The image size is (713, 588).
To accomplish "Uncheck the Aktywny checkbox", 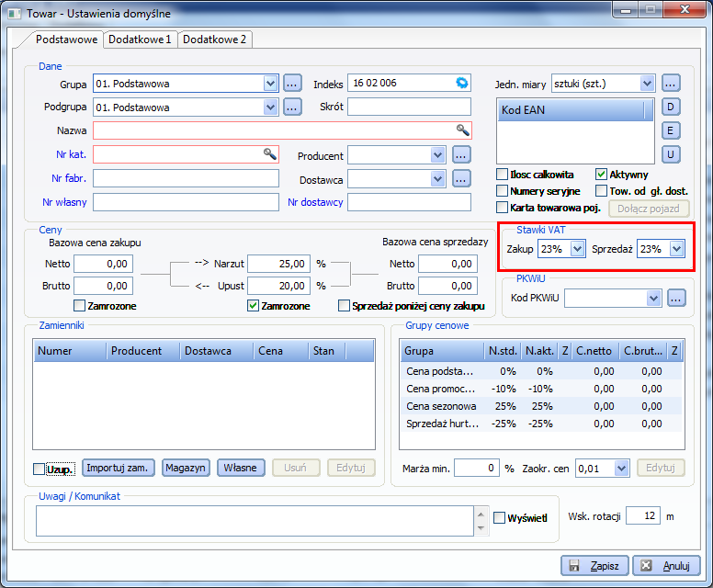I will (x=601, y=175).
